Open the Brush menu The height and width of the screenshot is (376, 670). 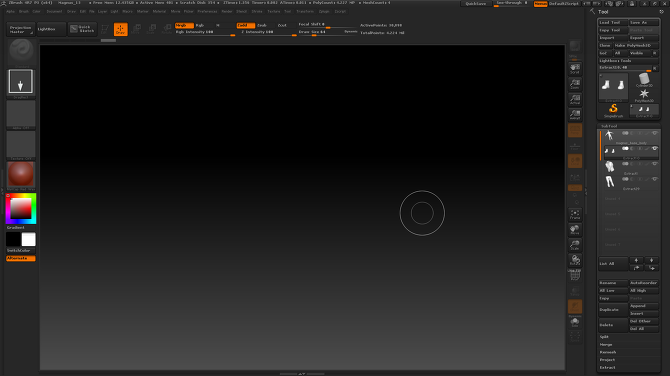[x=24, y=12]
